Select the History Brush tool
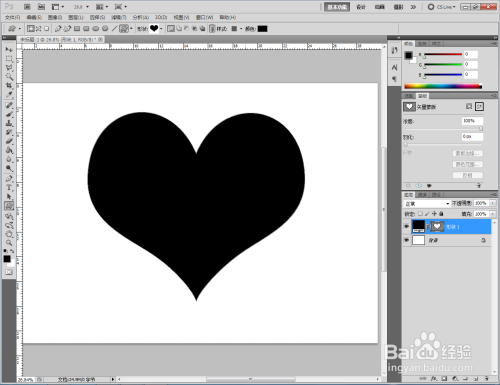The image size is (500, 385). (x=9, y=132)
